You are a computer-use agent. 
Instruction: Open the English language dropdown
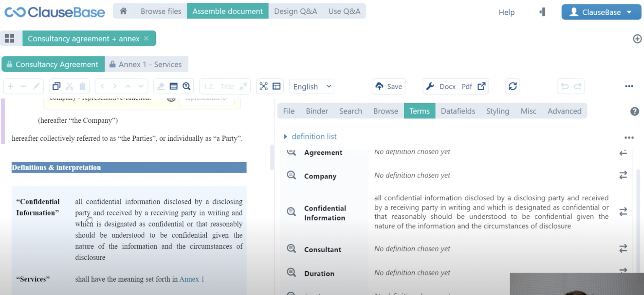coord(312,86)
